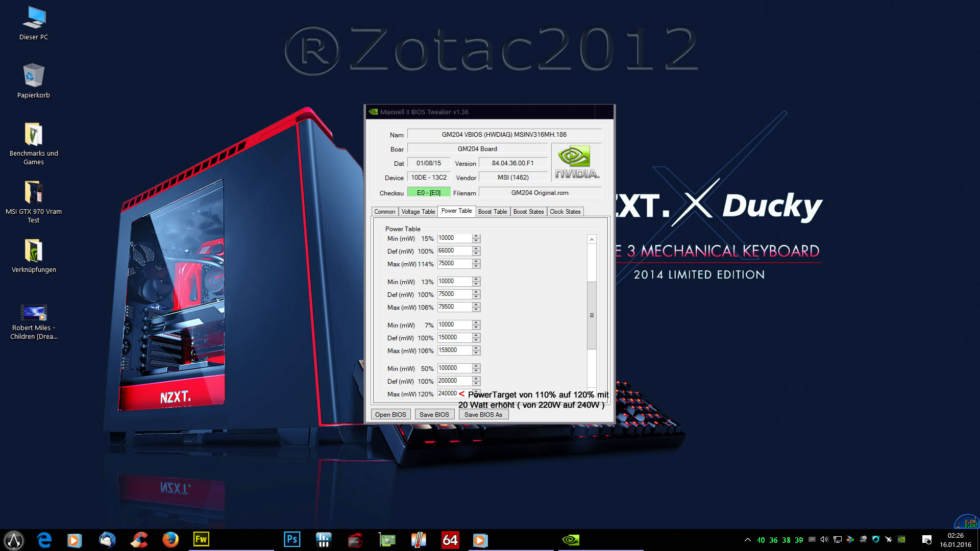Click the Open BIOS button
980x551 pixels.
coord(390,414)
